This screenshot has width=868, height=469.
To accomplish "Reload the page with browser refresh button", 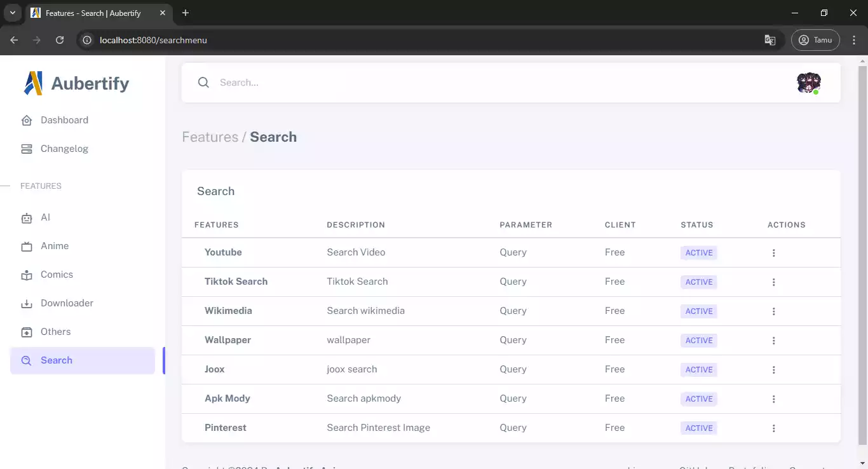I will [x=60, y=40].
